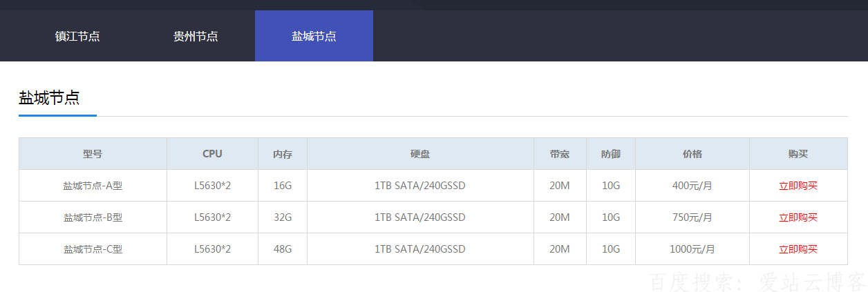Viewport: 868px width, 292px height.
Task: Select the 盐城节点 tab
Action: tap(314, 36)
